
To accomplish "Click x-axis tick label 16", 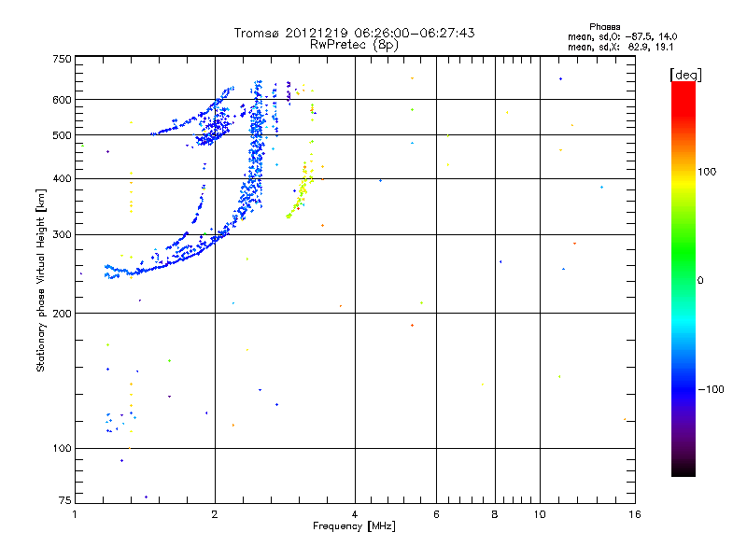I will point(635,514).
